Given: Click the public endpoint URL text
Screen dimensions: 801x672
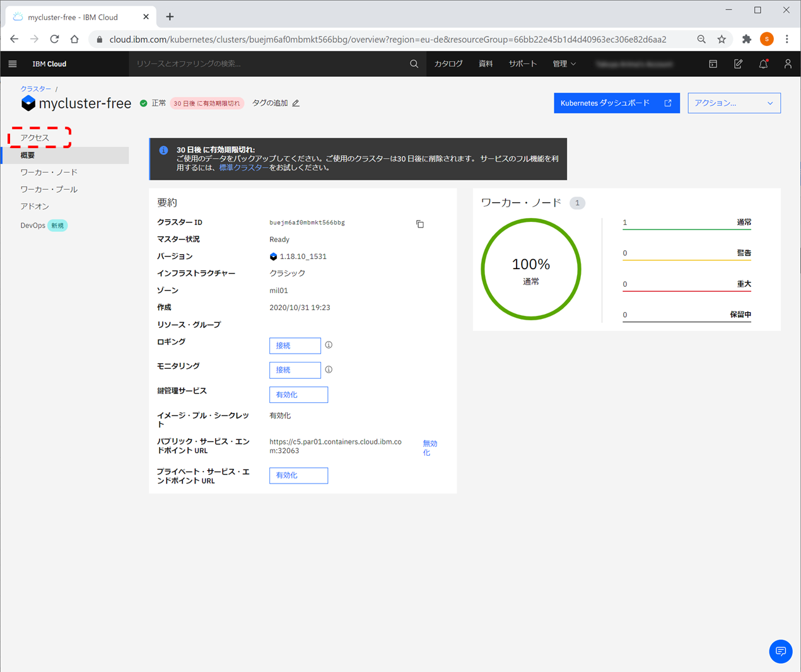Looking at the screenshot, I should click(336, 446).
